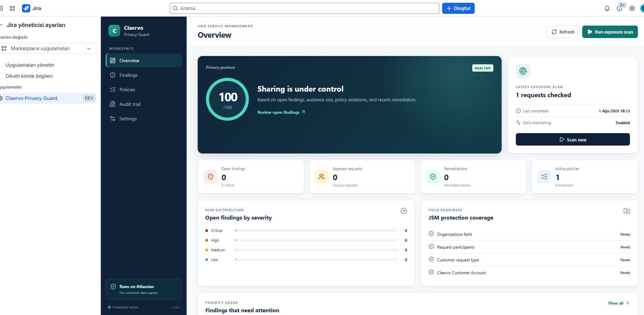Click the check icon beside Customer request type
Viewport: 644px width, 315px height.
click(431, 259)
